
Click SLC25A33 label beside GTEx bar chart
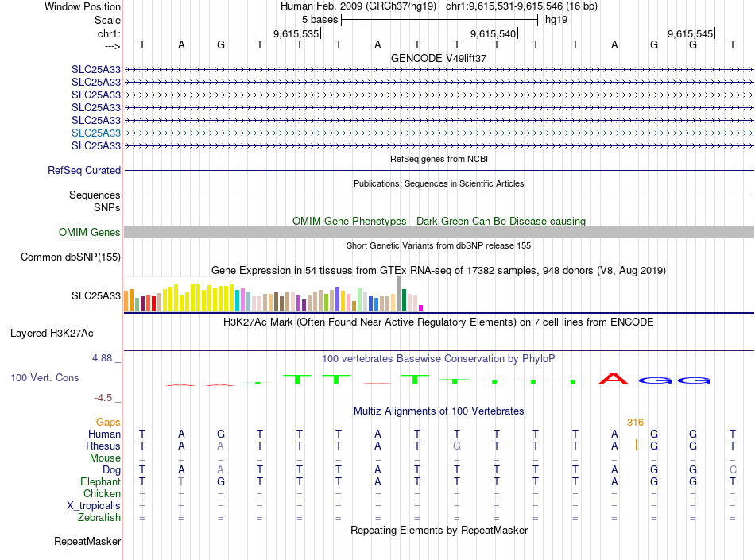(96, 295)
